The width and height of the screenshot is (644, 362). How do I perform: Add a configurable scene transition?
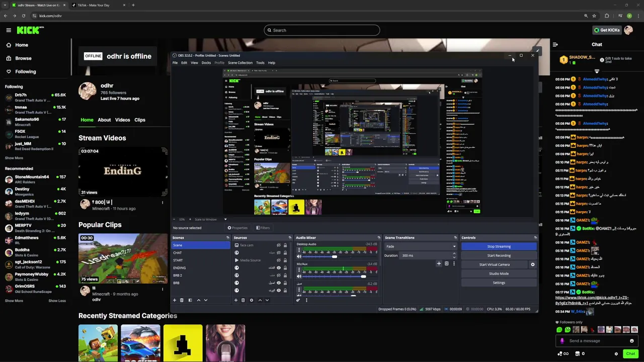tap(439, 263)
